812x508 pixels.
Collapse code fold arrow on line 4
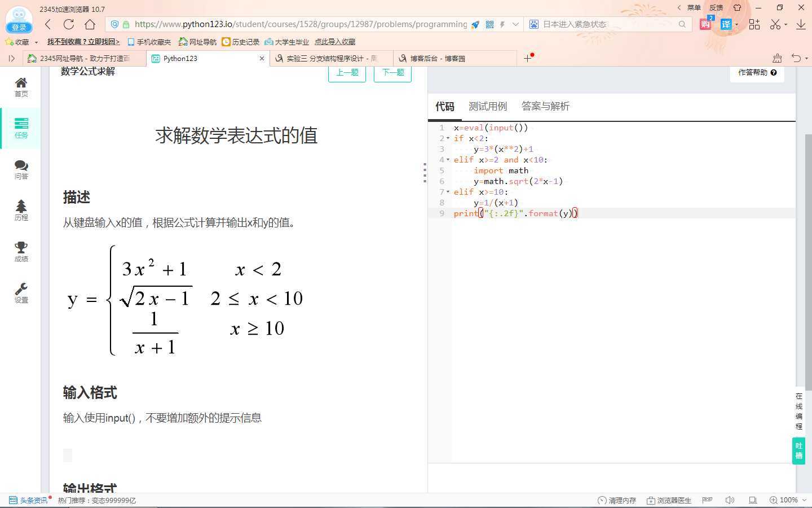(x=448, y=160)
